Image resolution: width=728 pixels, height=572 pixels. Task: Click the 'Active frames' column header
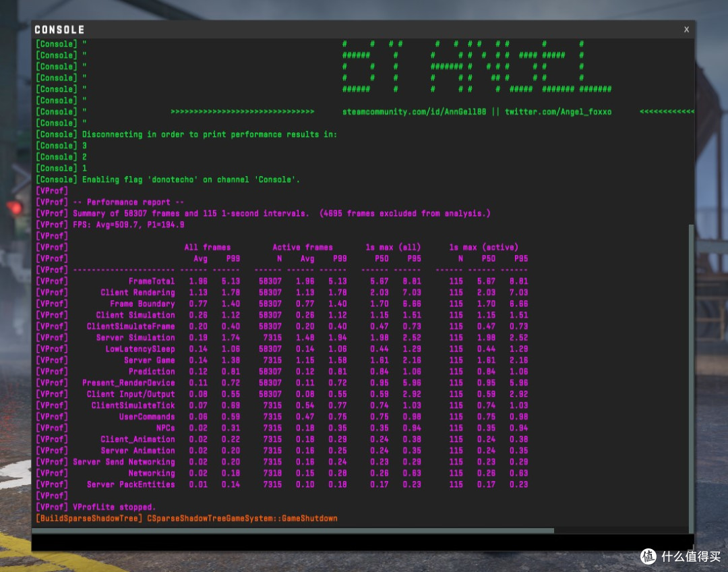click(303, 247)
